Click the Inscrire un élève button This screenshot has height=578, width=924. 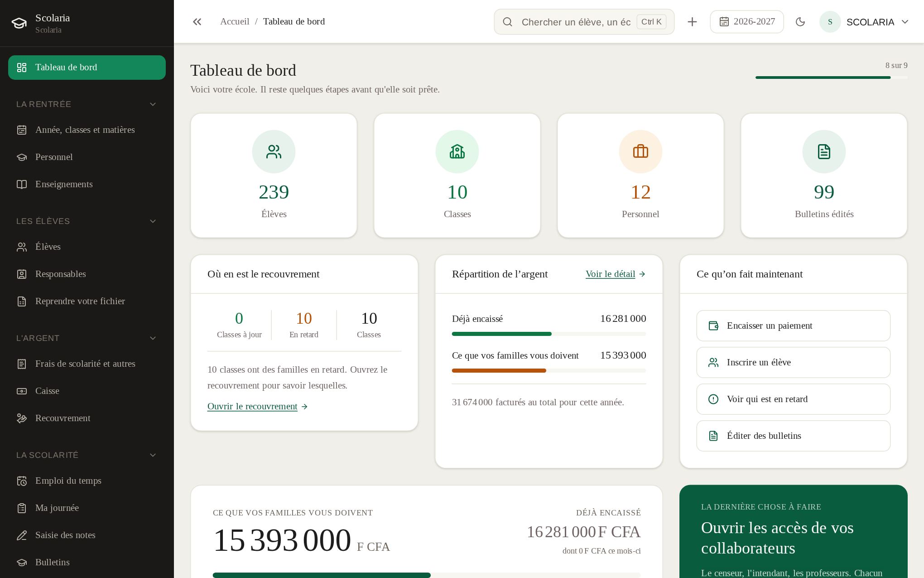(x=794, y=362)
